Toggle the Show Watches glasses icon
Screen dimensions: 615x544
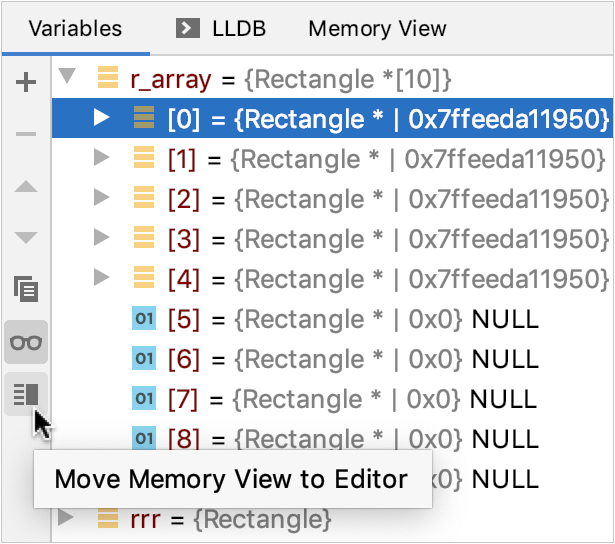pyautogui.click(x=27, y=343)
